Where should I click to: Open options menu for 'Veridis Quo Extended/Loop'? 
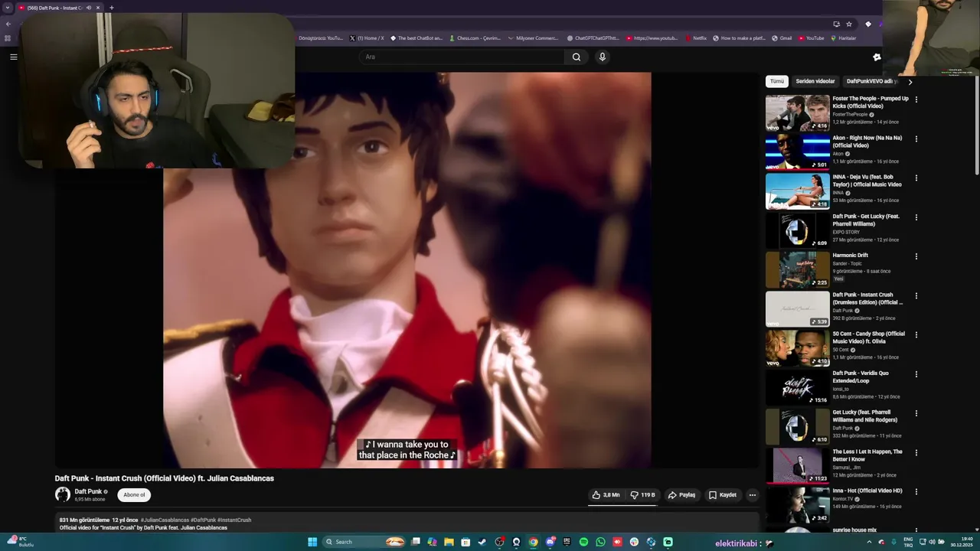tap(916, 373)
